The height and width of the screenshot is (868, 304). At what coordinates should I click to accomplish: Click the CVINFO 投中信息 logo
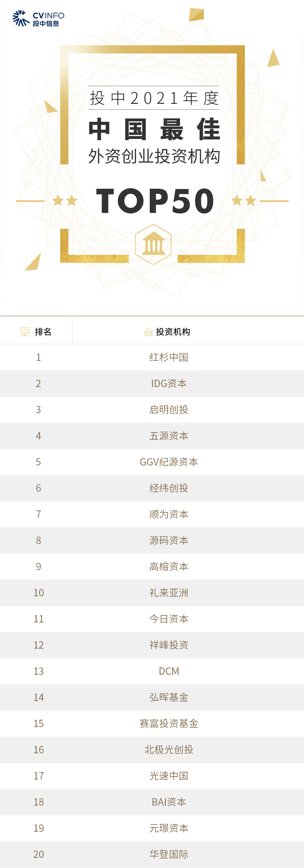(38, 19)
